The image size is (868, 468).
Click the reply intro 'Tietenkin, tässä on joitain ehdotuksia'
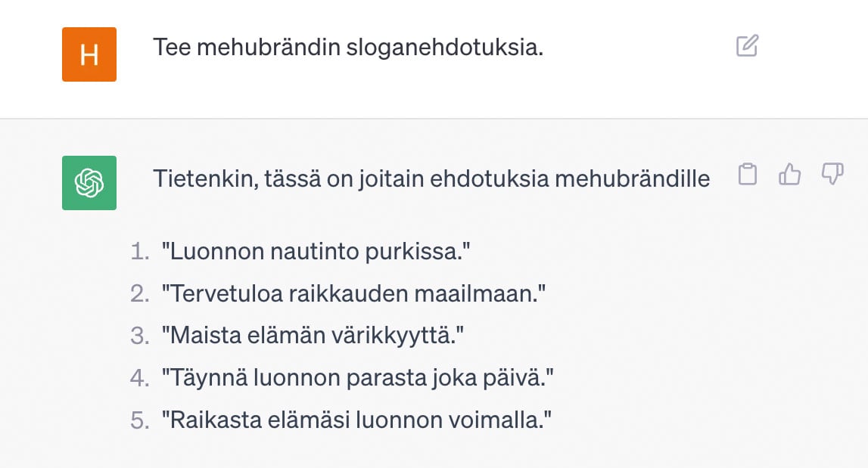351,178
